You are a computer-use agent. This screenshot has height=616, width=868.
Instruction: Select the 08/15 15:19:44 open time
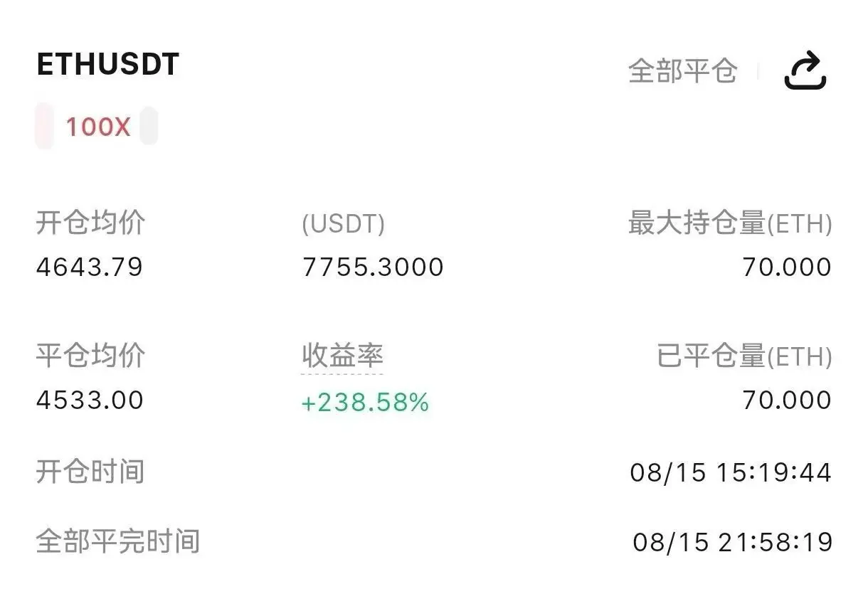pyautogui.click(x=731, y=472)
